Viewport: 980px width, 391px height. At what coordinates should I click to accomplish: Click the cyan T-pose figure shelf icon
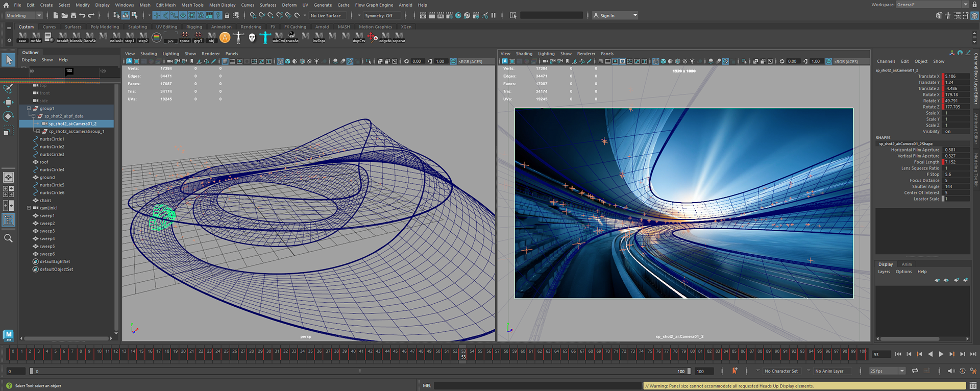pyautogui.click(x=265, y=37)
